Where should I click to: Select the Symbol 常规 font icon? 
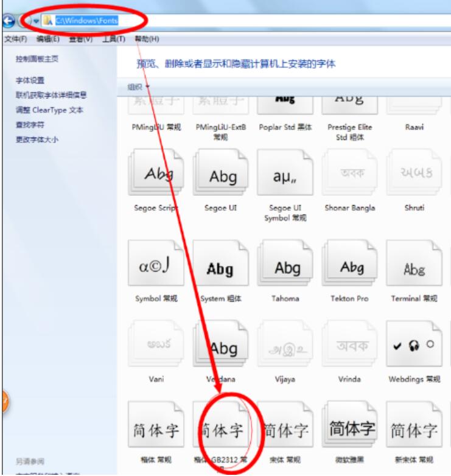(x=156, y=263)
